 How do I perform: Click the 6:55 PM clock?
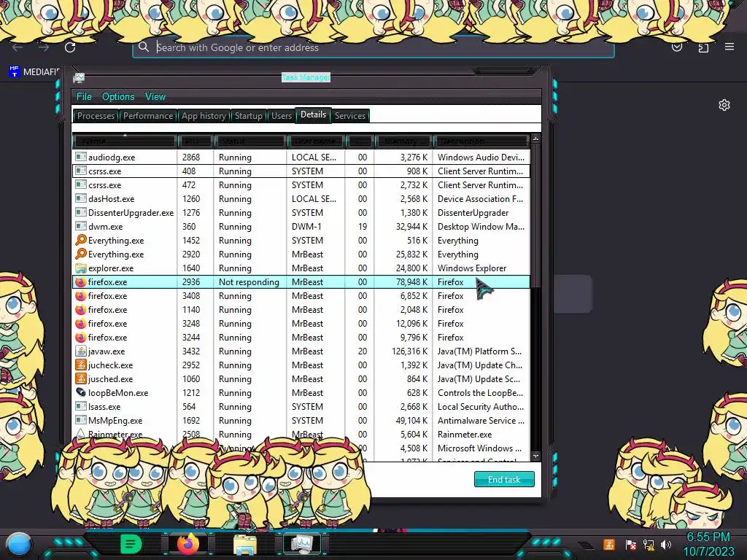click(708, 537)
